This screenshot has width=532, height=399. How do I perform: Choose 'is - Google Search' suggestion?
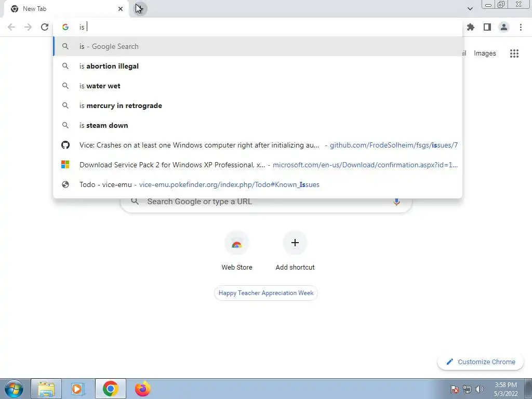[x=258, y=46]
